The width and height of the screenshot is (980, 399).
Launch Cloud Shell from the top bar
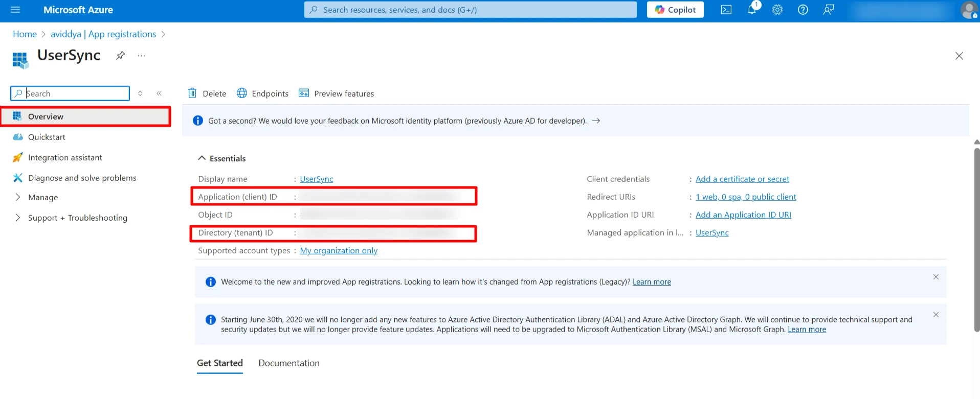coord(726,10)
